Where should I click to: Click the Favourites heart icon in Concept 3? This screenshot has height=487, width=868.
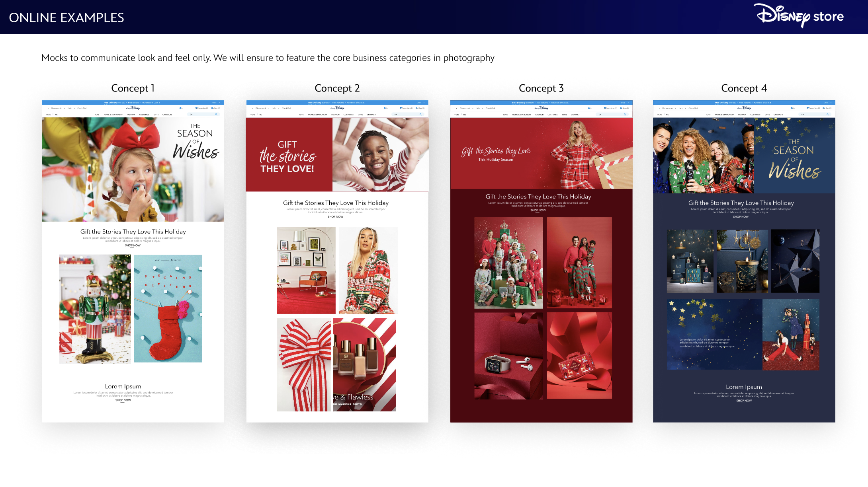(x=605, y=108)
